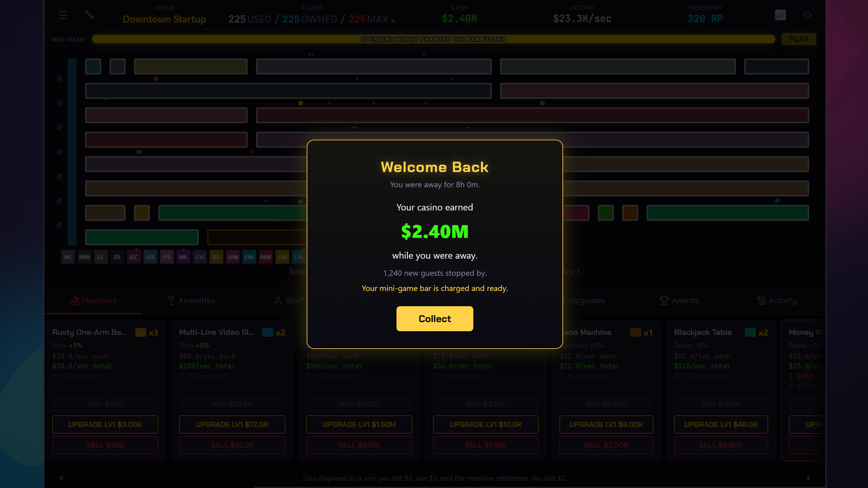Open the stats chart icon
The image size is (868, 488).
[x=780, y=15]
